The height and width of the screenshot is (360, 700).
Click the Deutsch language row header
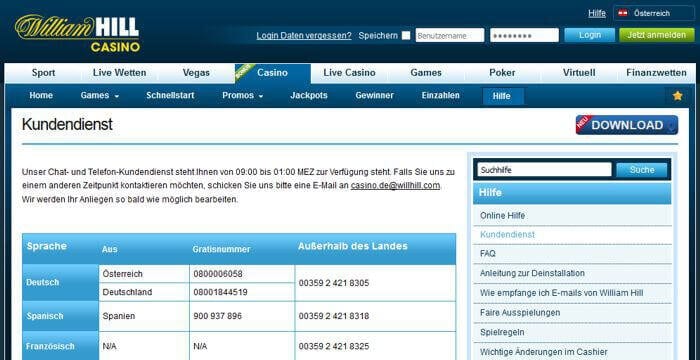(60, 283)
